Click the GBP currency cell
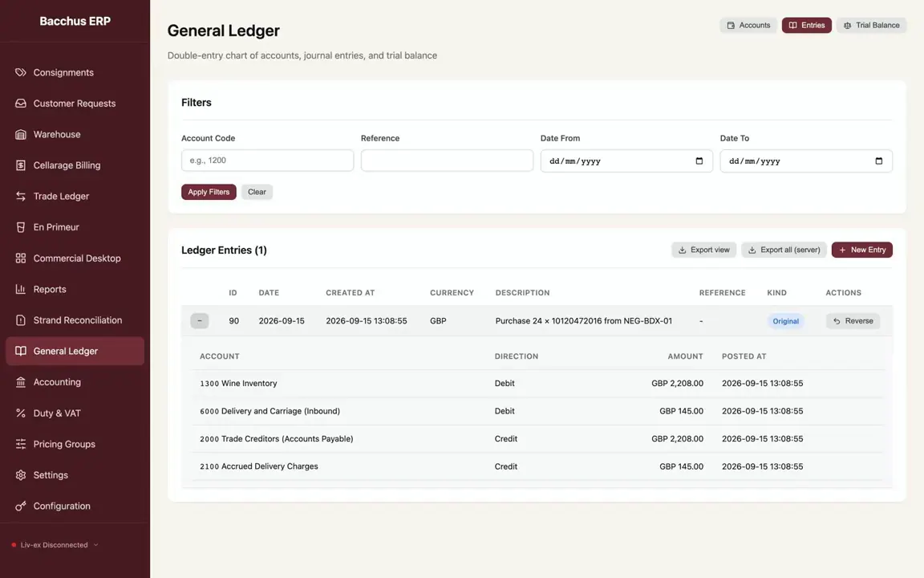The height and width of the screenshot is (578, 924). point(438,321)
